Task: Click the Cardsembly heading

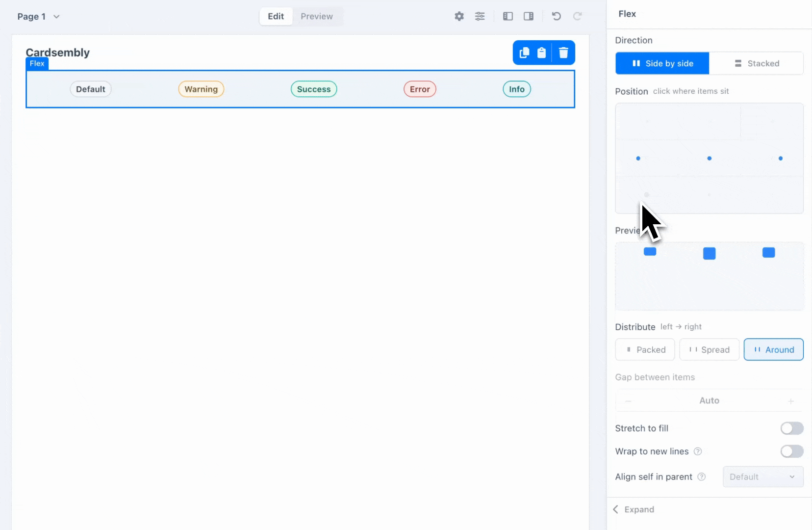Action: tap(58, 53)
